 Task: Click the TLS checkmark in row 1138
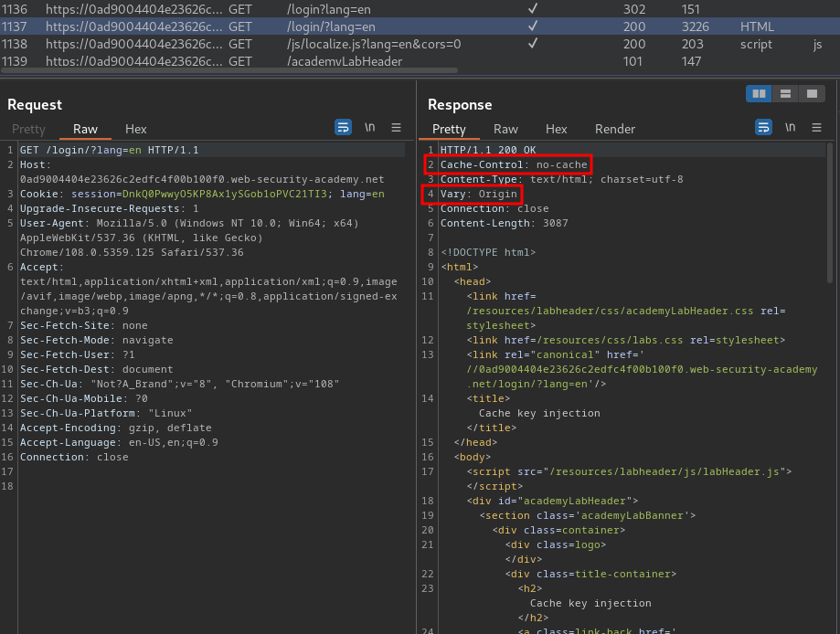click(x=533, y=43)
